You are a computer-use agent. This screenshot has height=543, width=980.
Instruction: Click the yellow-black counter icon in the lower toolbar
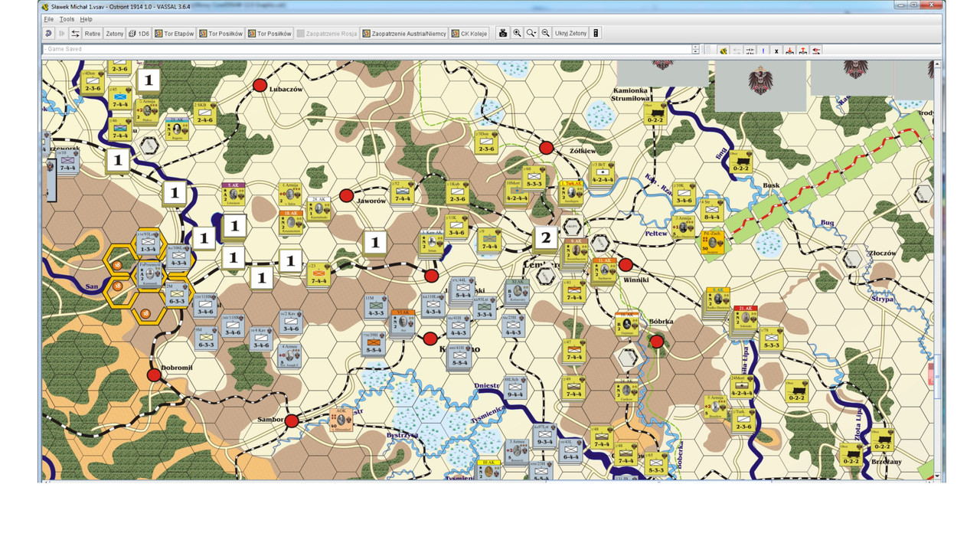tap(724, 51)
